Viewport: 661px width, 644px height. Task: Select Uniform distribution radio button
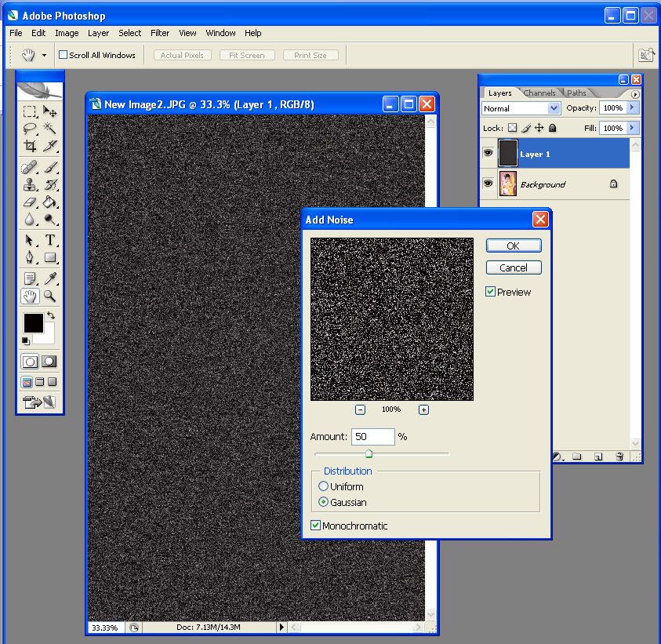point(323,486)
